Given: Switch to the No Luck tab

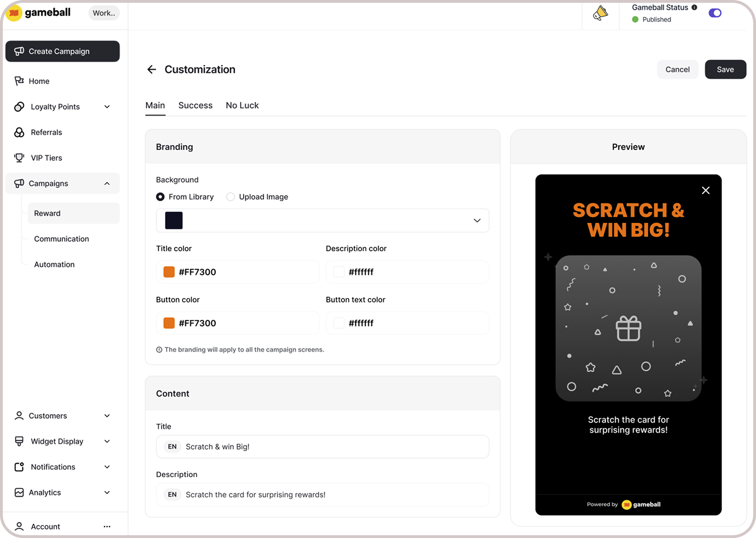Looking at the screenshot, I should pyautogui.click(x=242, y=106).
